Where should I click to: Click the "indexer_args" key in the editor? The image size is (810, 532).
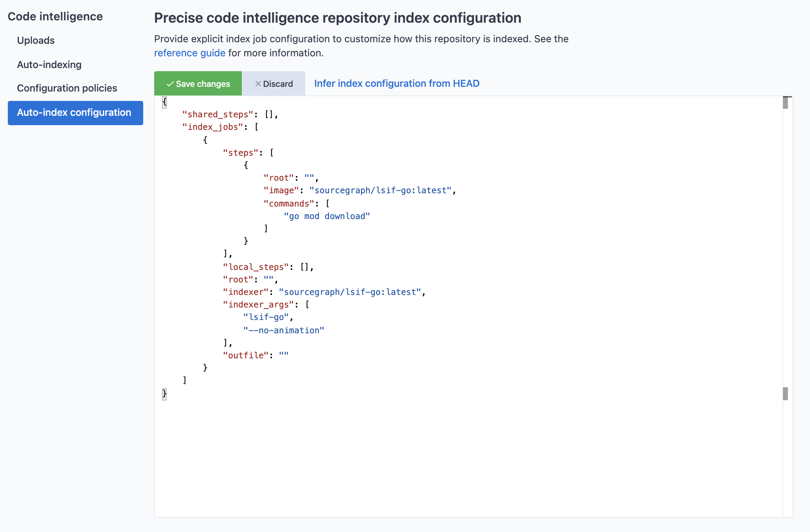coord(259,305)
